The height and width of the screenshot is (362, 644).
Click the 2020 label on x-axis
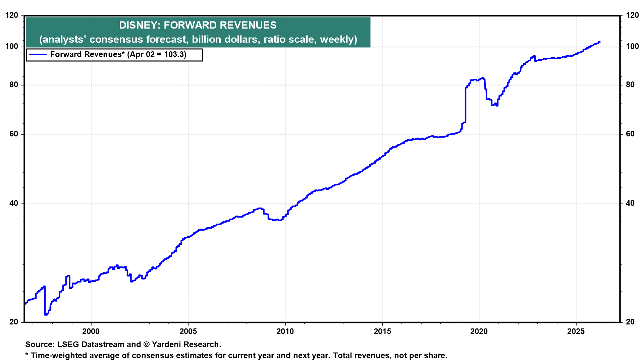click(x=479, y=331)
